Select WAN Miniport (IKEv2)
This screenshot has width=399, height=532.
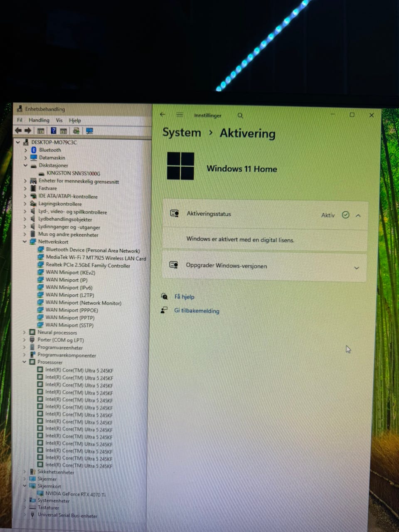(71, 273)
